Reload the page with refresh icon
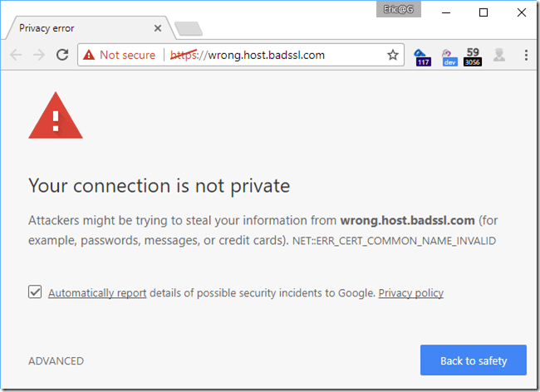 pyautogui.click(x=61, y=55)
